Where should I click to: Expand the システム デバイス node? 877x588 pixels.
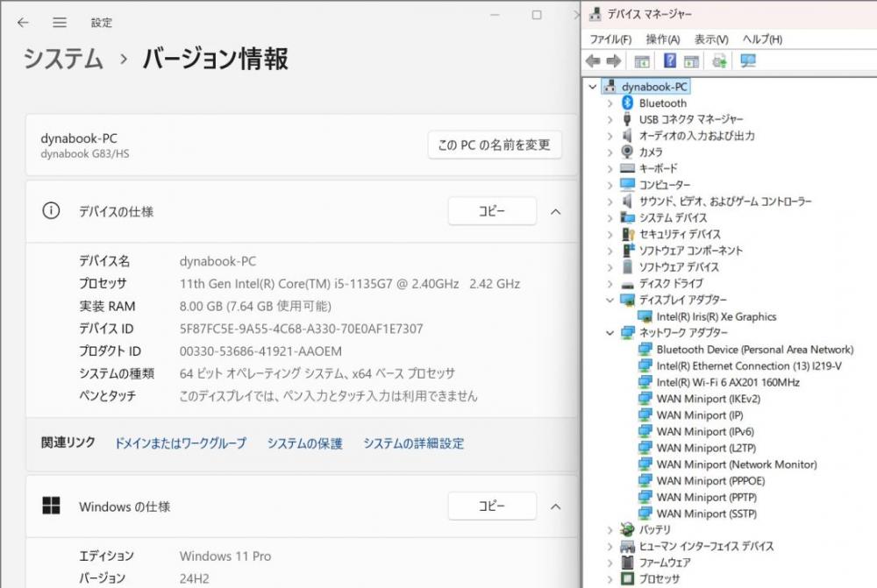point(610,218)
